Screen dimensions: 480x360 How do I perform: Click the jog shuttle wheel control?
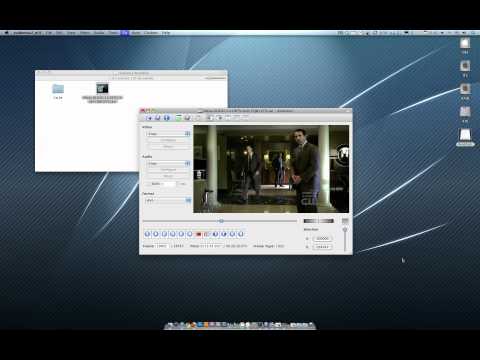(318, 221)
